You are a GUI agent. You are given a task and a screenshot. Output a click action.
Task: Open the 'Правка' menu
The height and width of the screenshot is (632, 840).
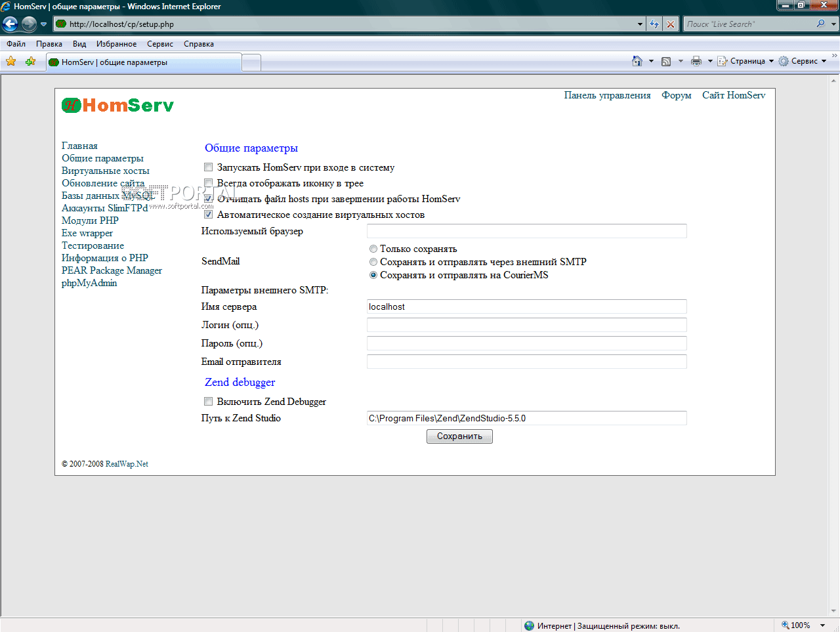coord(49,44)
